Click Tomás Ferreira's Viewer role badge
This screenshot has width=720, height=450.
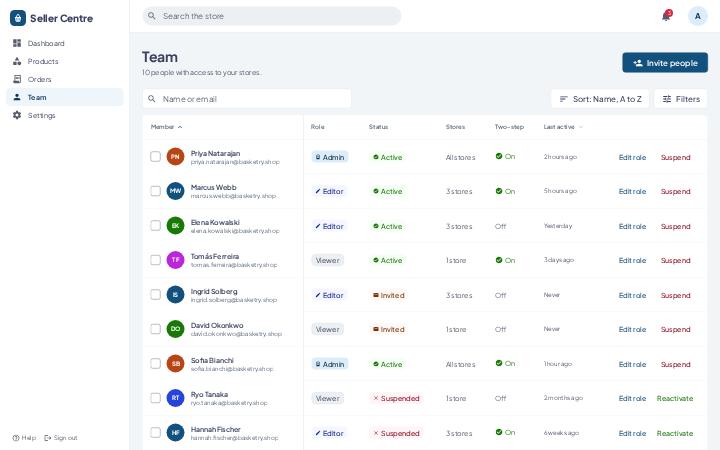click(327, 260)
